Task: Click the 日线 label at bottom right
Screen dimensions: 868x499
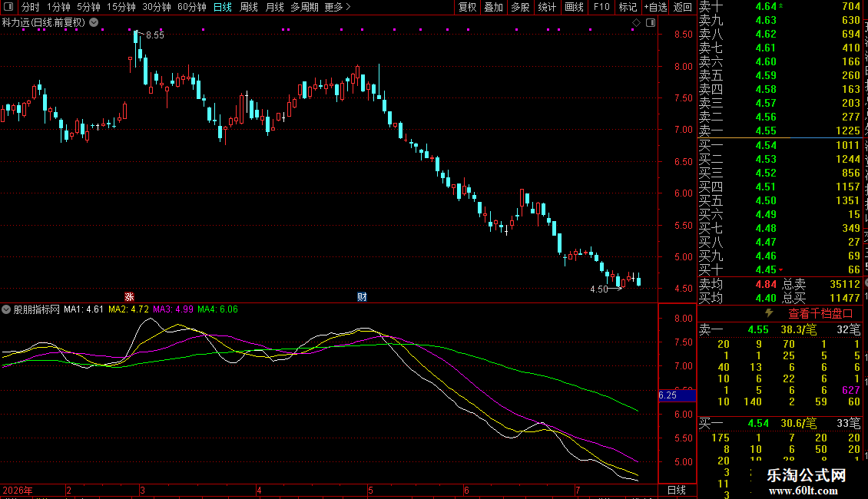Action: tap(677, 490)
